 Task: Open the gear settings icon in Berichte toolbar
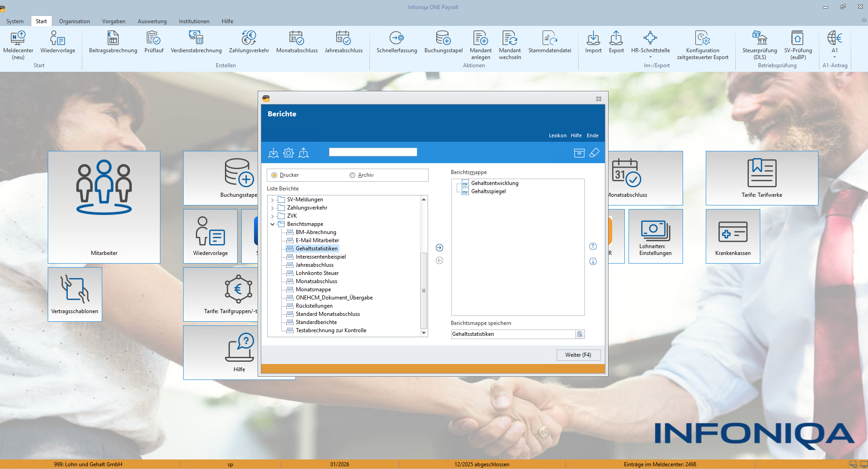(289, 153)
